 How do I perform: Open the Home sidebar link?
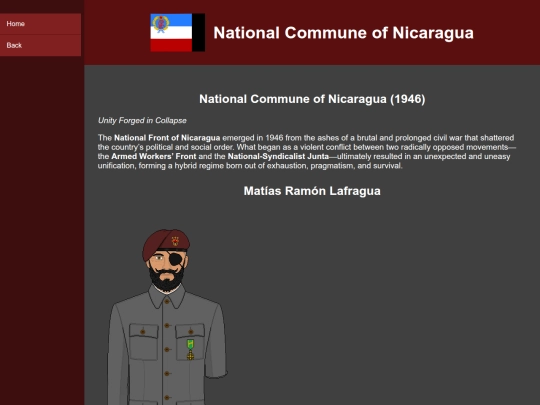point(40,24)
